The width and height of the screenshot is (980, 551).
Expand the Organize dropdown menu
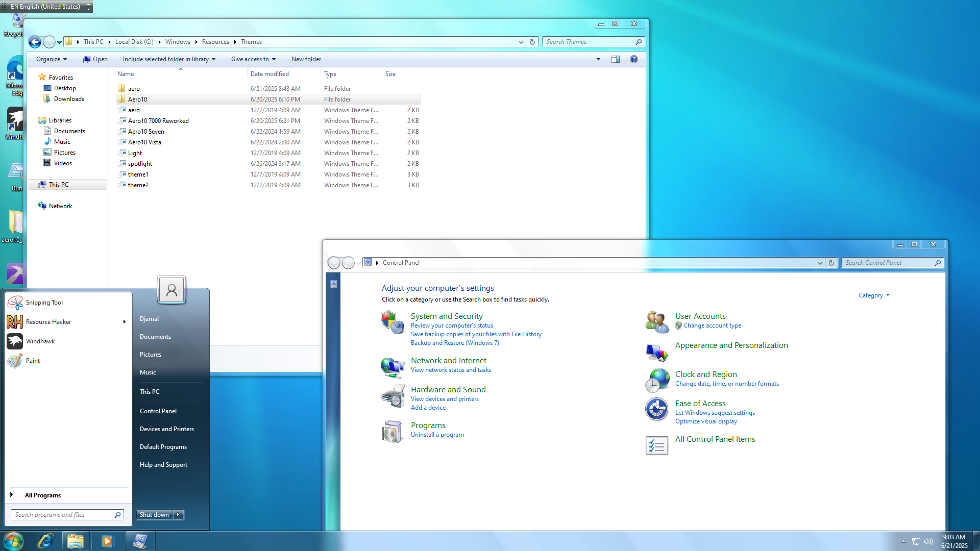(52, 59)
